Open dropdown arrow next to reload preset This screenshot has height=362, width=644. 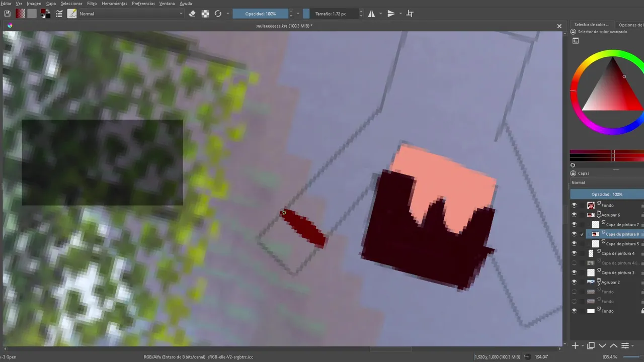[228, 14]
